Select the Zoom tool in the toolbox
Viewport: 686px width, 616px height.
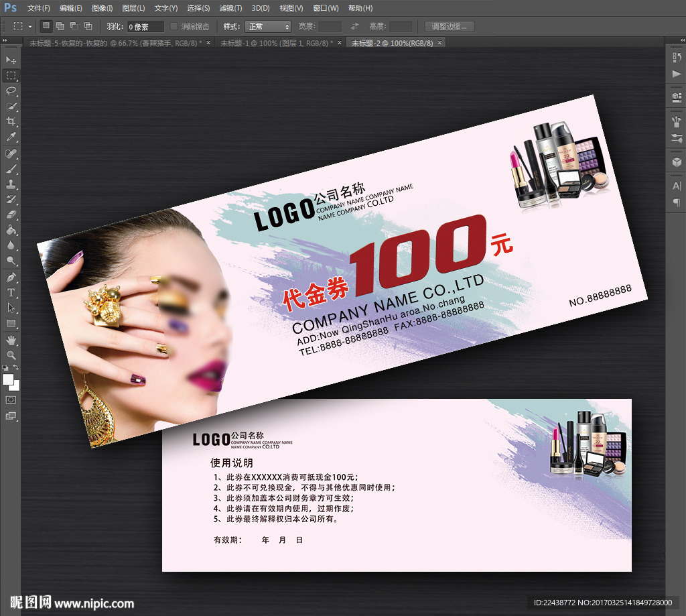click(11, 355)
